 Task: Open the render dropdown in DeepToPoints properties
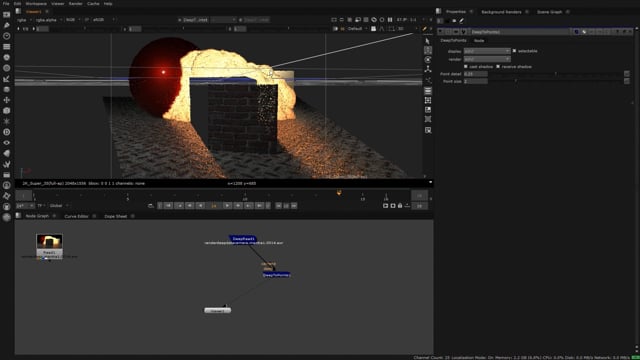point(487,59)
